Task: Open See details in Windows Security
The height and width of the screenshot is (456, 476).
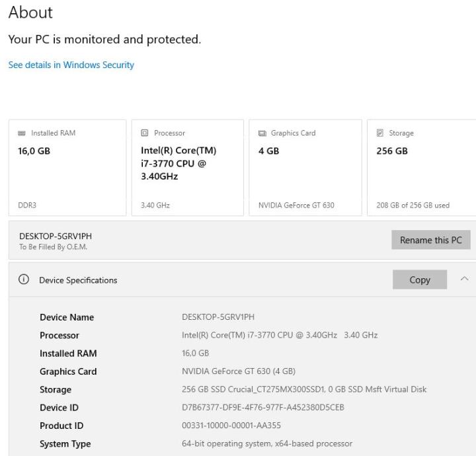Action: point(71,65)
